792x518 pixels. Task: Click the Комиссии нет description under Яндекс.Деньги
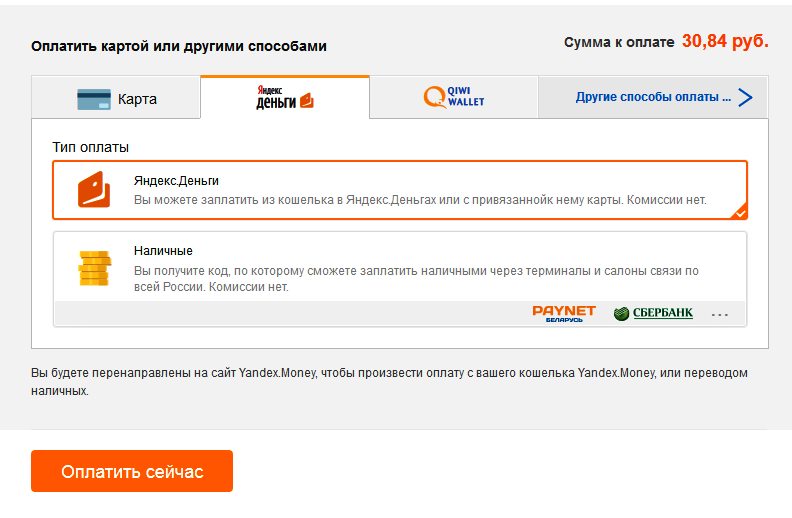[x=420, y=200]
